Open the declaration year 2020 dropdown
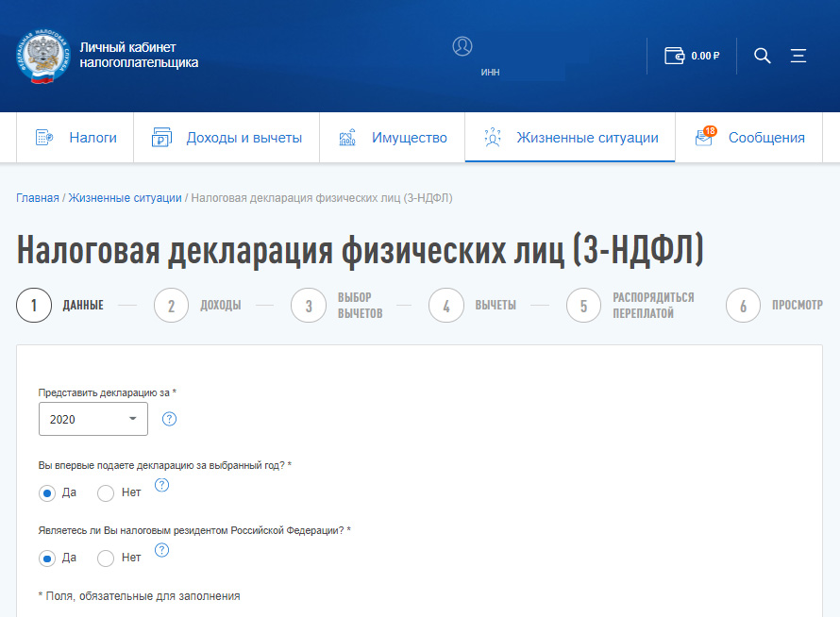This screenshot has width=840, height=617. click(93, 419)
